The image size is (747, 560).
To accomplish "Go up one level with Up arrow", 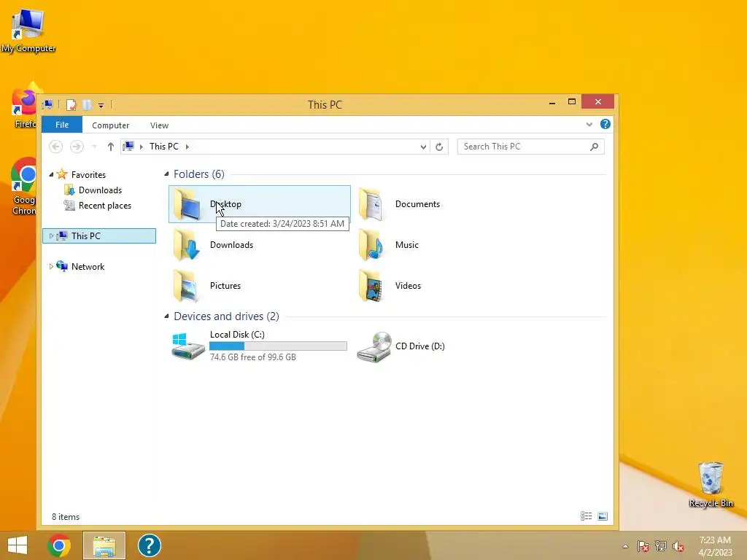I will pyautogui.click(x=111, y=147).
